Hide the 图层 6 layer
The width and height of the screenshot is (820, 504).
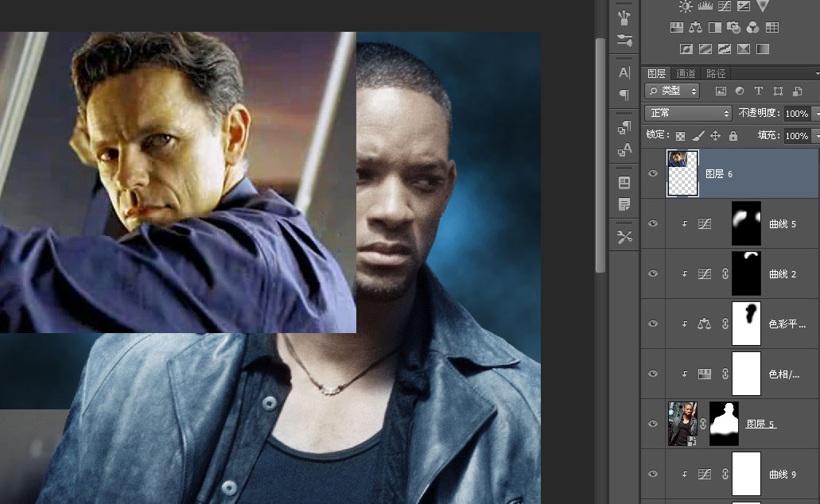pyautogui.click(x=653, y=173)
